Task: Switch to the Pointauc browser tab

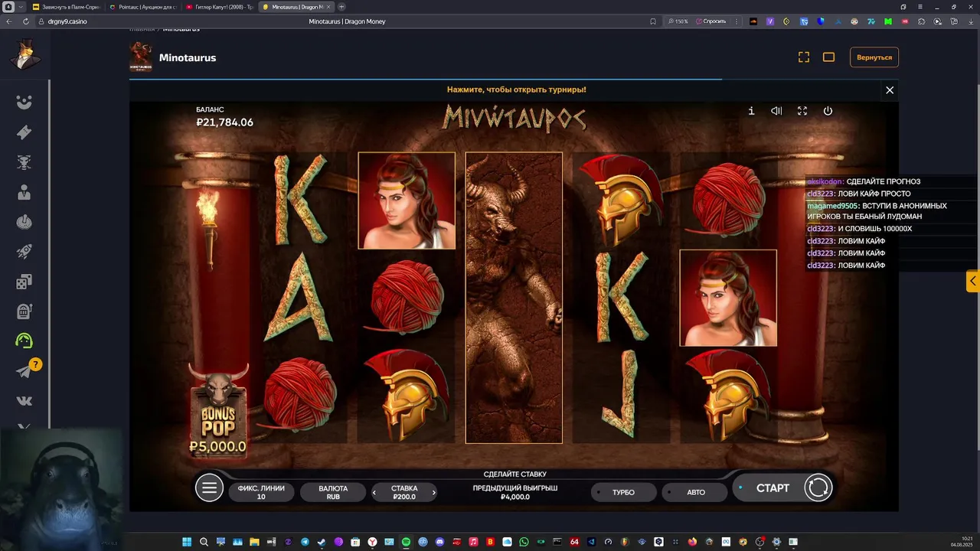Action: click(142, 7)
